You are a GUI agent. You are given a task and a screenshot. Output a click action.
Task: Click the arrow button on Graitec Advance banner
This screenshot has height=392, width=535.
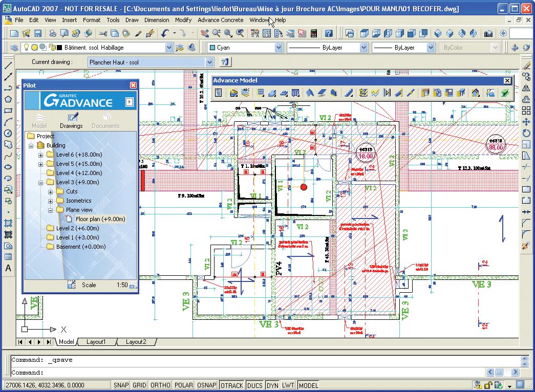(x=130, y=102)
